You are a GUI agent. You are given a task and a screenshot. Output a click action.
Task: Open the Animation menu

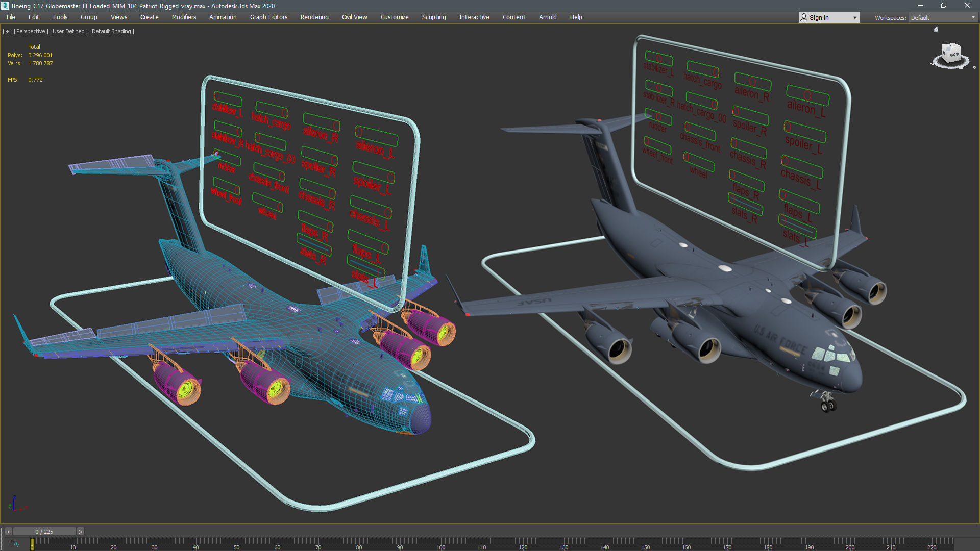[223, 17]
